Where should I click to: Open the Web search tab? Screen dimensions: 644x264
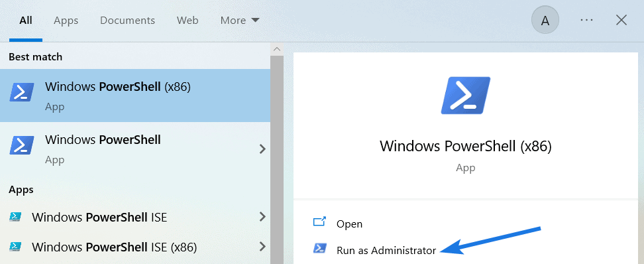coord(188,21)
